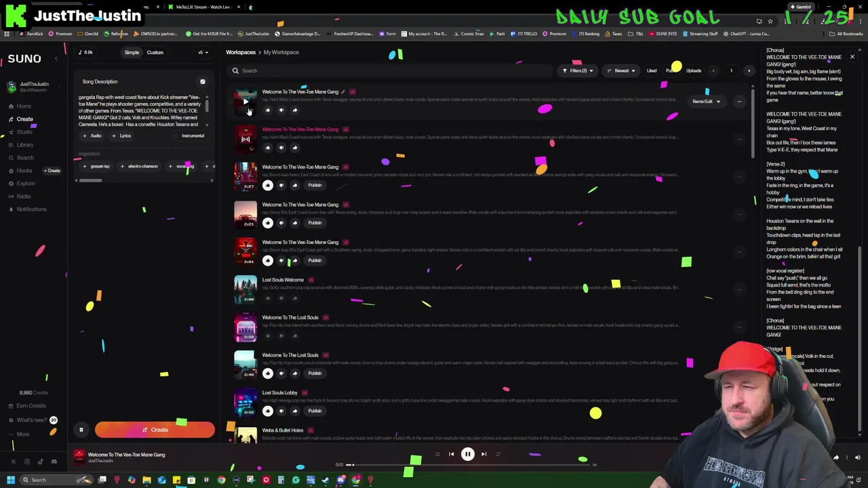
Task: Open the Notifications page
Action: pos(31,209)
